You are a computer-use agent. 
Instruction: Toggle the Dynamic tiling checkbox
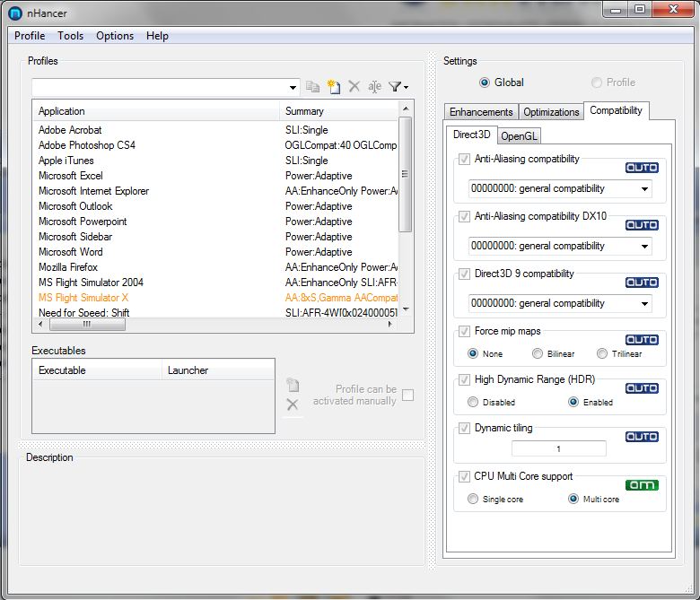[x=464, y=429]
